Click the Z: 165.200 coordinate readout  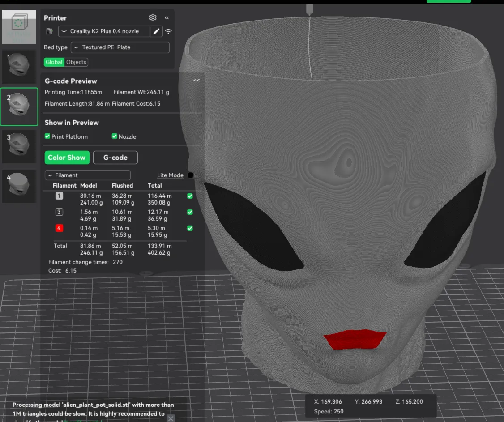point(409,401)
